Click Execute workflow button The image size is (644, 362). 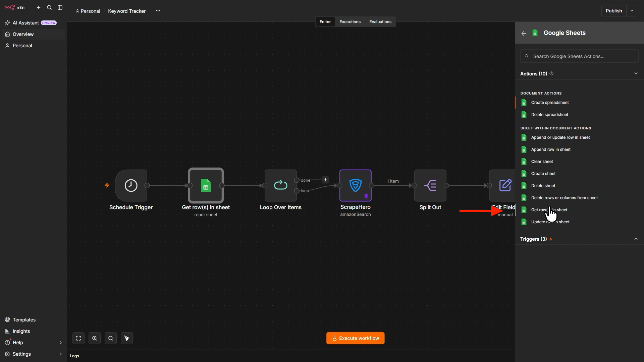tap(355, 338)
